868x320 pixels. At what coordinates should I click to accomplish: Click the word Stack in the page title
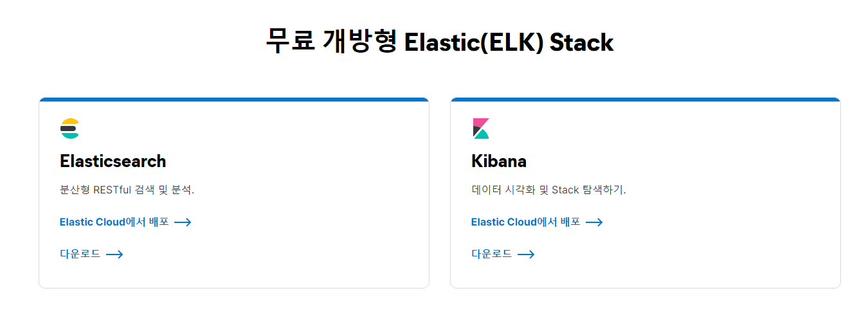pyautogui.click(x=582, y=42)
